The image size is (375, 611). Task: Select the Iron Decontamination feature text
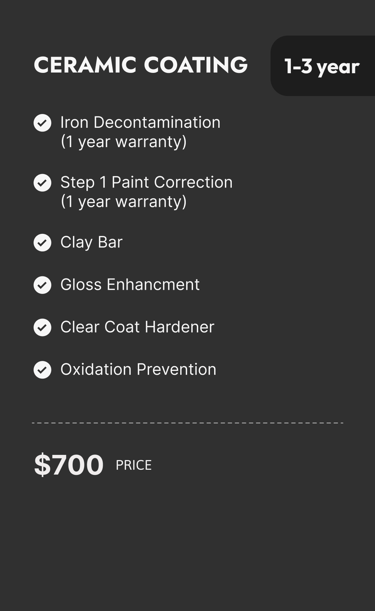point(140,122)
